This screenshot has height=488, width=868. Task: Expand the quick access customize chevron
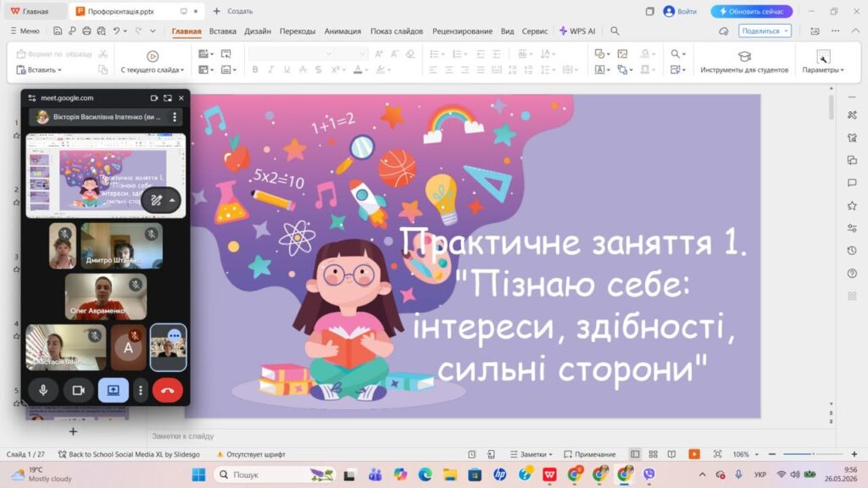153,31
